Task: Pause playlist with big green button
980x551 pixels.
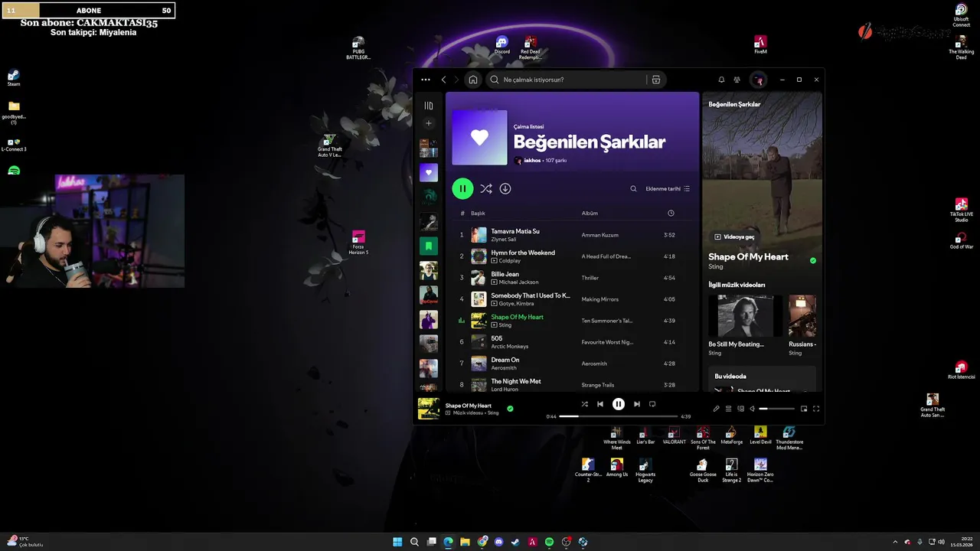Action: click(x=462, y=188)
